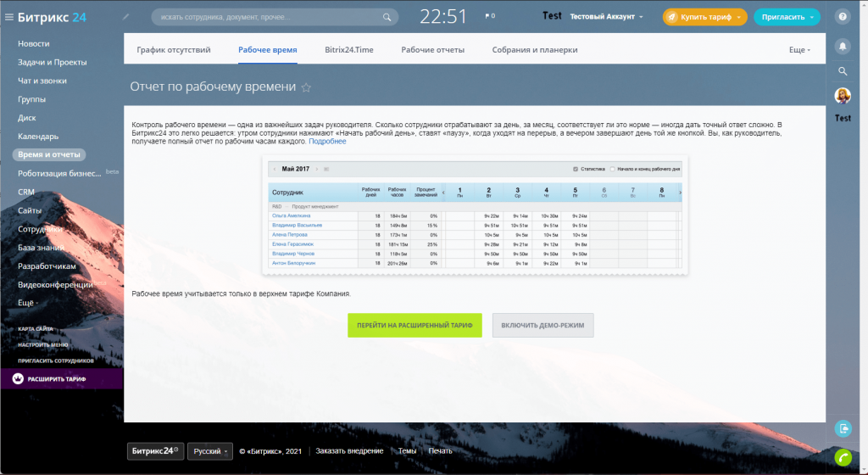The image size is (868, 475).
Task: Open Сотрудники menu item
Action: tap(40, 229)
